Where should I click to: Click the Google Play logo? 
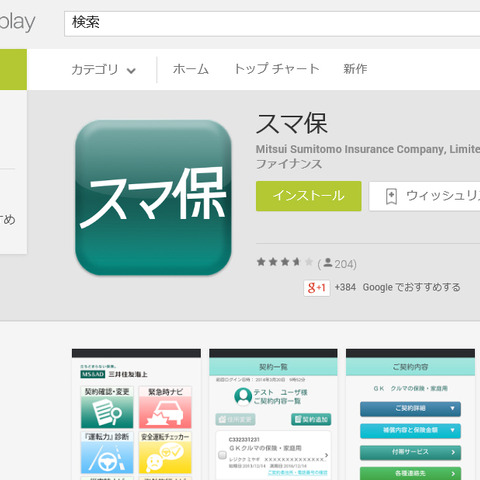pyautogui.click(x=17, y=22)
